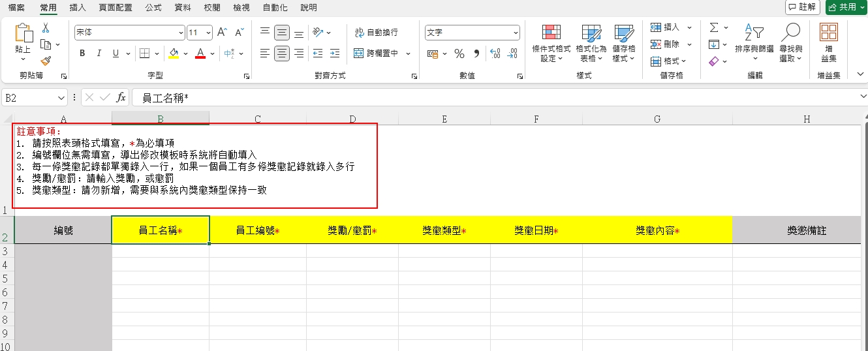
Task: Toggle Italic formatting
Action: click(x=99, y=53)
